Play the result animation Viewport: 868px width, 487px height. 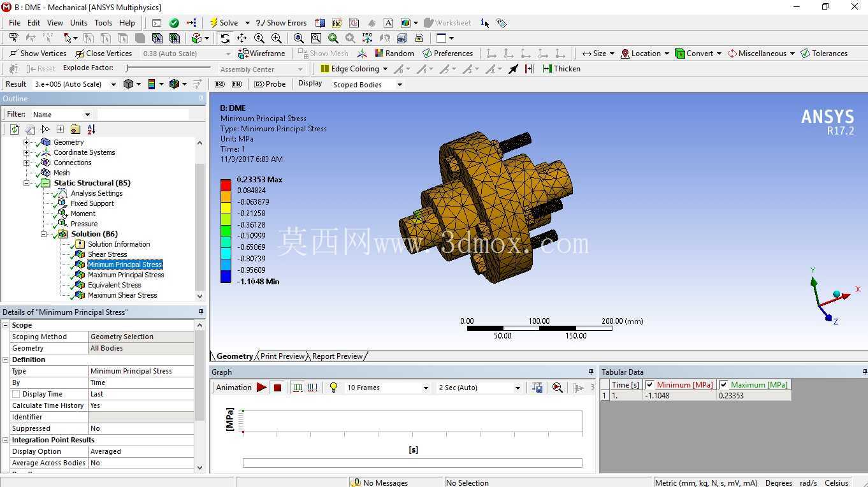click(261, 388)
